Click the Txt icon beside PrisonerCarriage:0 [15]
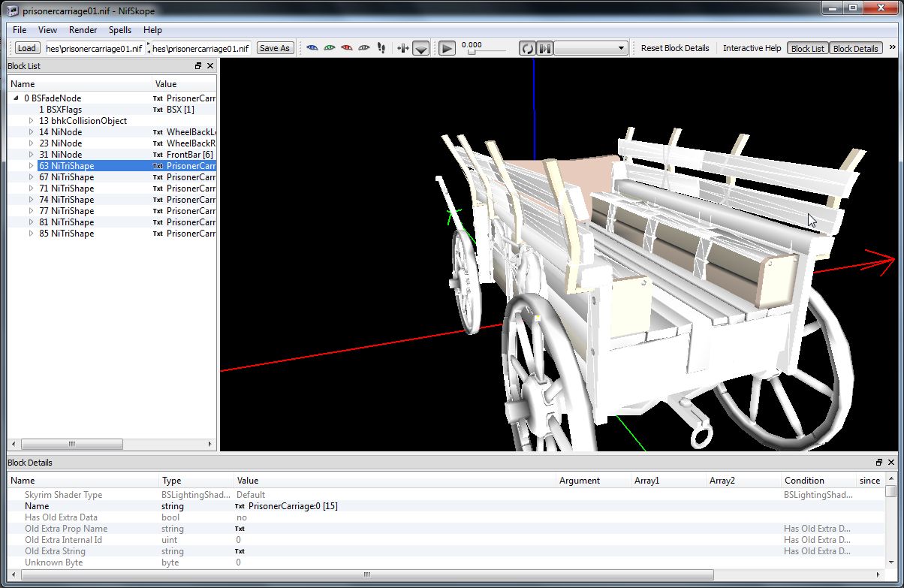Screen dimensions: 904x588 tap(240, 506)
